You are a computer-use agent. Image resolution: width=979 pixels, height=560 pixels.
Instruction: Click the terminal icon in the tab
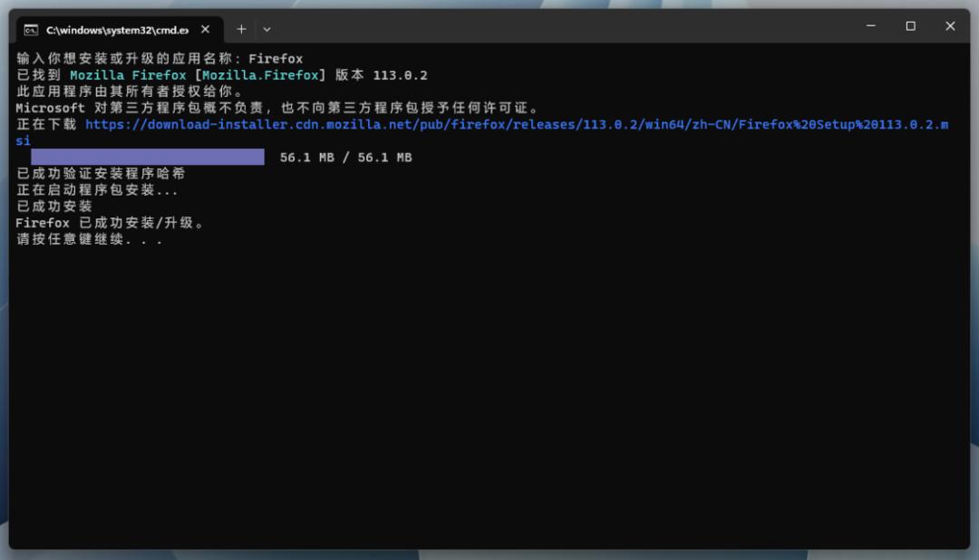[x=31, y=30]
